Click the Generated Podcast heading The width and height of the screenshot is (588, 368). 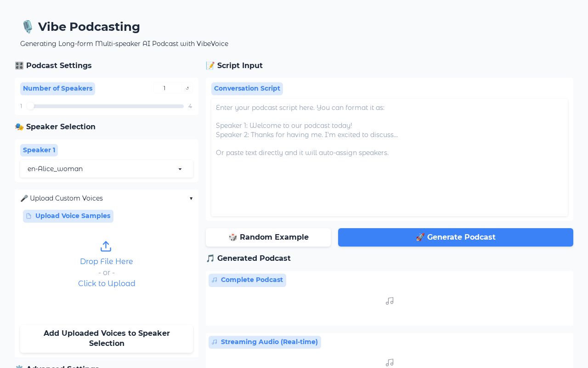[248, 258]
